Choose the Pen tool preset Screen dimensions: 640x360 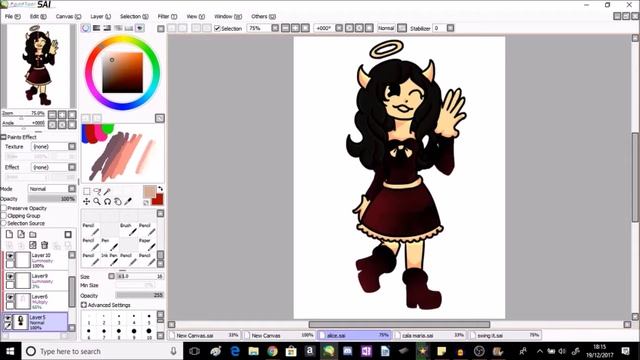(109, 245)
